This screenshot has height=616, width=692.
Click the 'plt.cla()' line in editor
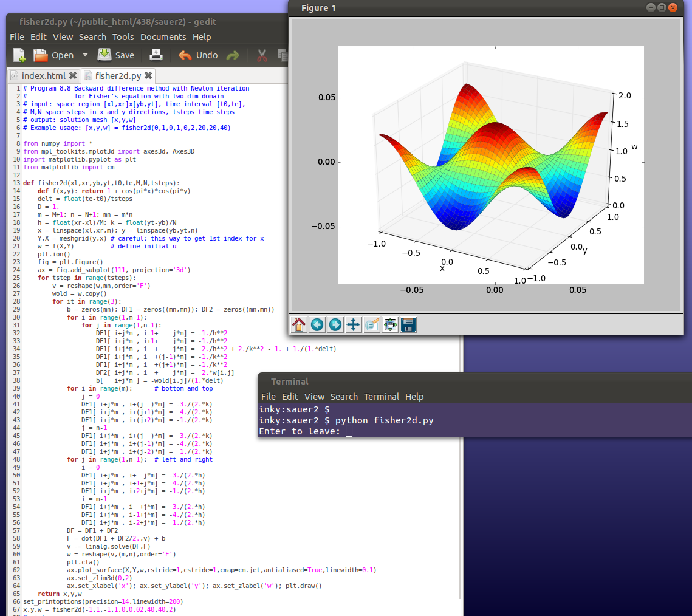tap(83, 562)
